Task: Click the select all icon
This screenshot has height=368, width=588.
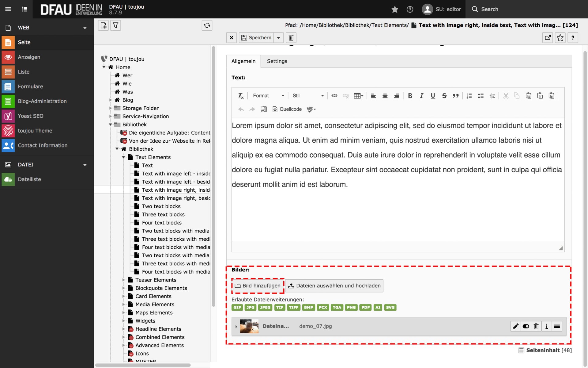Action: coord(264,109)
